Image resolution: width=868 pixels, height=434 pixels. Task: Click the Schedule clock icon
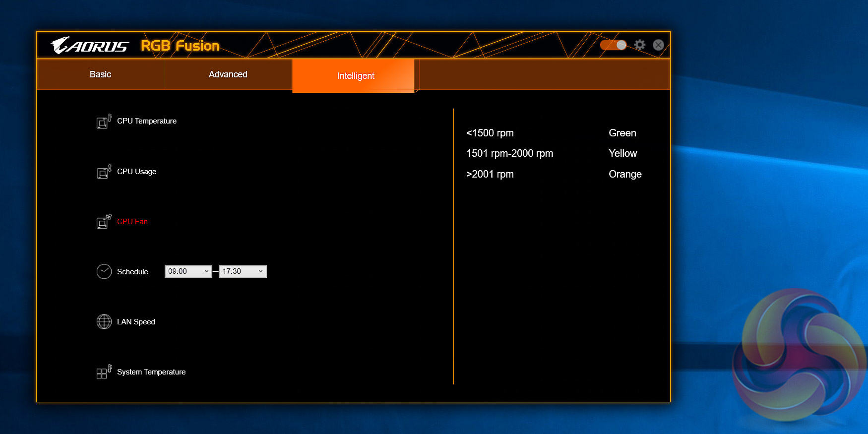[104, 272]
